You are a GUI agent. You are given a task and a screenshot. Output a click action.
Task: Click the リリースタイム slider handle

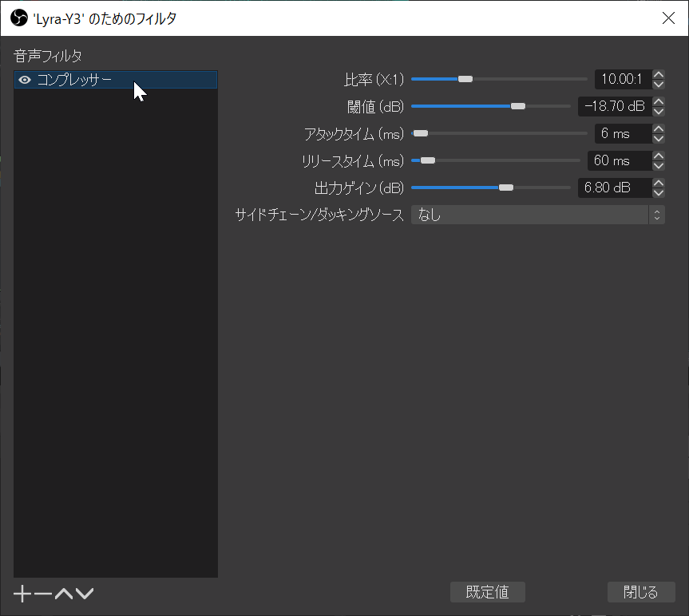[428, 160]
